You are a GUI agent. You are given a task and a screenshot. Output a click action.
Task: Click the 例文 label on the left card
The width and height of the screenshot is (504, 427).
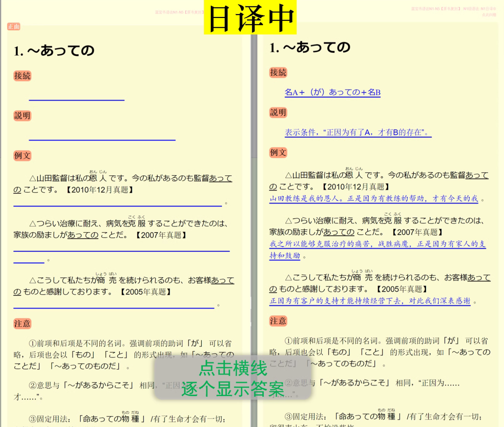point(22,155)
